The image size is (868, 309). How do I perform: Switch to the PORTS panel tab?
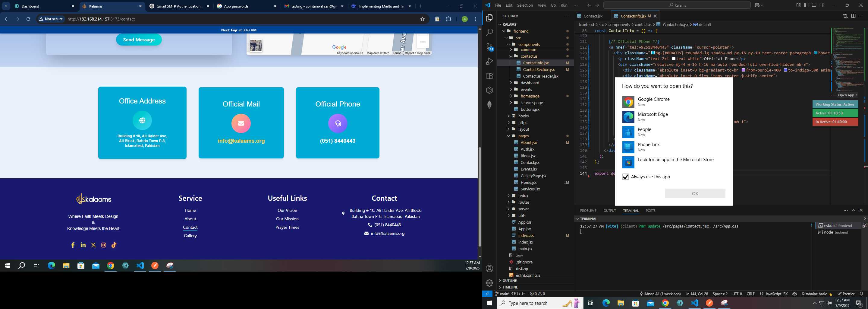[650, 211]
